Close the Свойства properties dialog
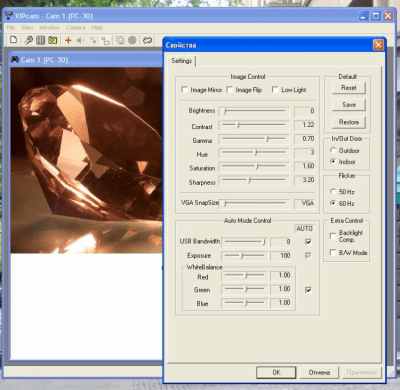Viewport: 400px width, 390px height. pos(378,45)
